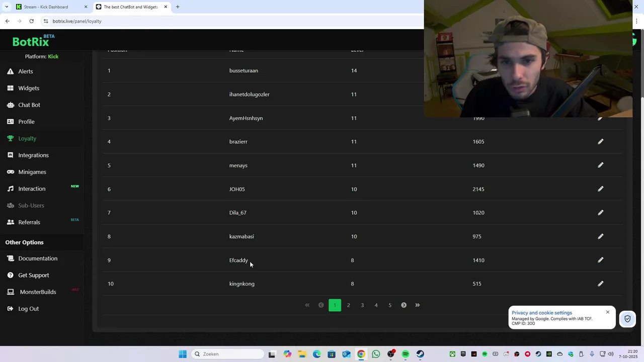Open the Chrome tab list dropdown
644x362 pixels.
click(6, 7)
